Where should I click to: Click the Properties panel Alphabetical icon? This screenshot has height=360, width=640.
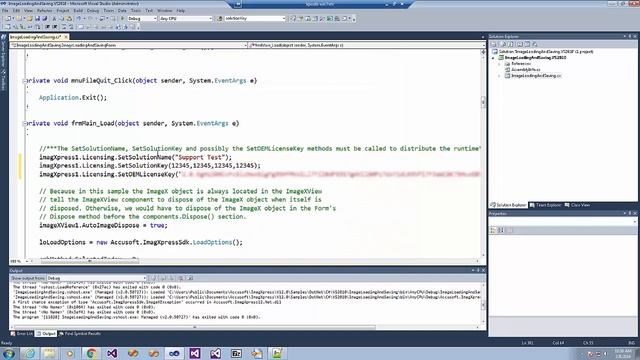pos(501,231)
